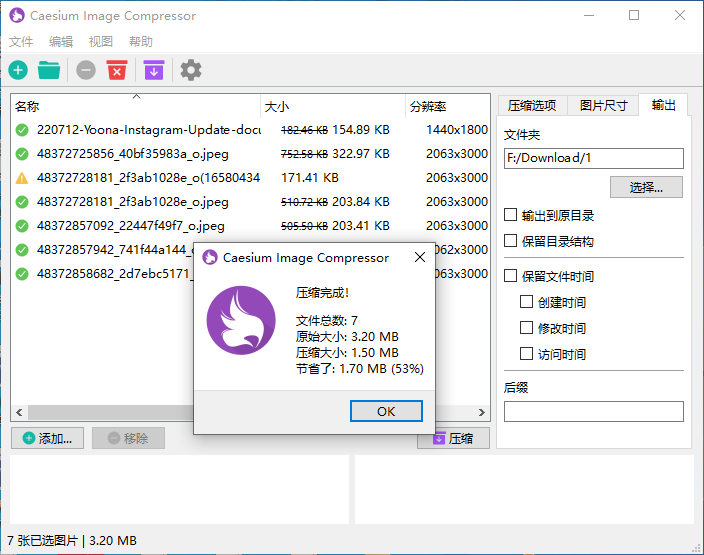Screen dimensions: 704x555
Task: Click status bar text 7 张已选图片
Action: click(x=43, y=540)
